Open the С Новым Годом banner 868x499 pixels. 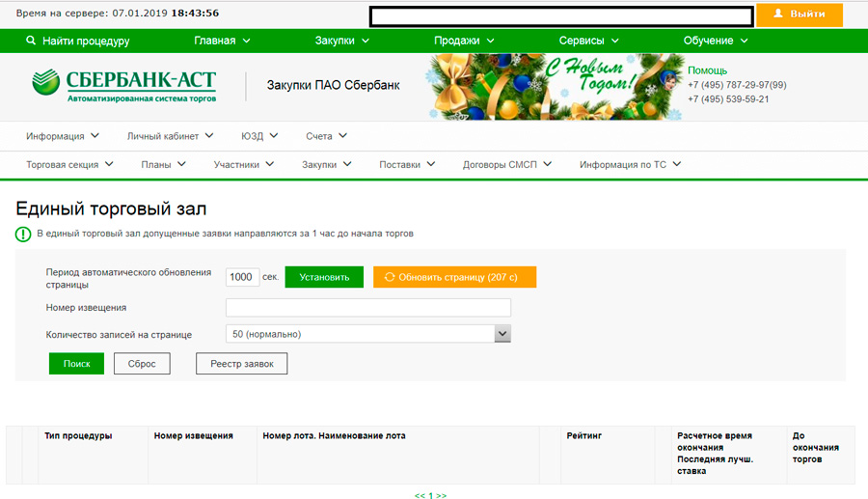[556, 87]
